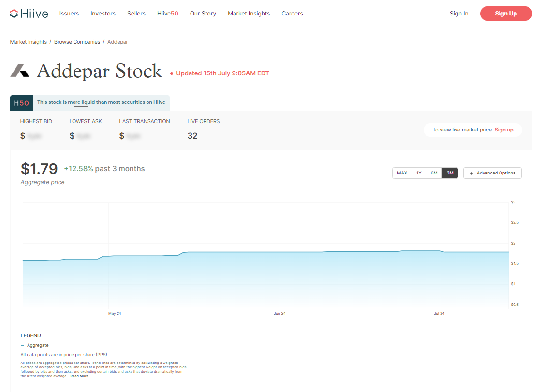Click the Sign In link
The height and width of the screenshot is (392, 544).
[x=459, y=14]
